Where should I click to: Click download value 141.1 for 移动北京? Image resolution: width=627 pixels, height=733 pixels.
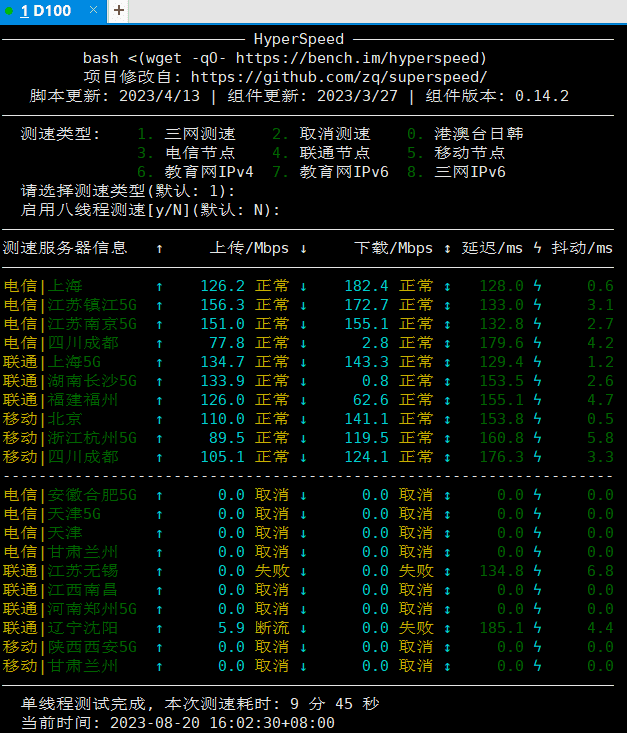click(367, 419)
